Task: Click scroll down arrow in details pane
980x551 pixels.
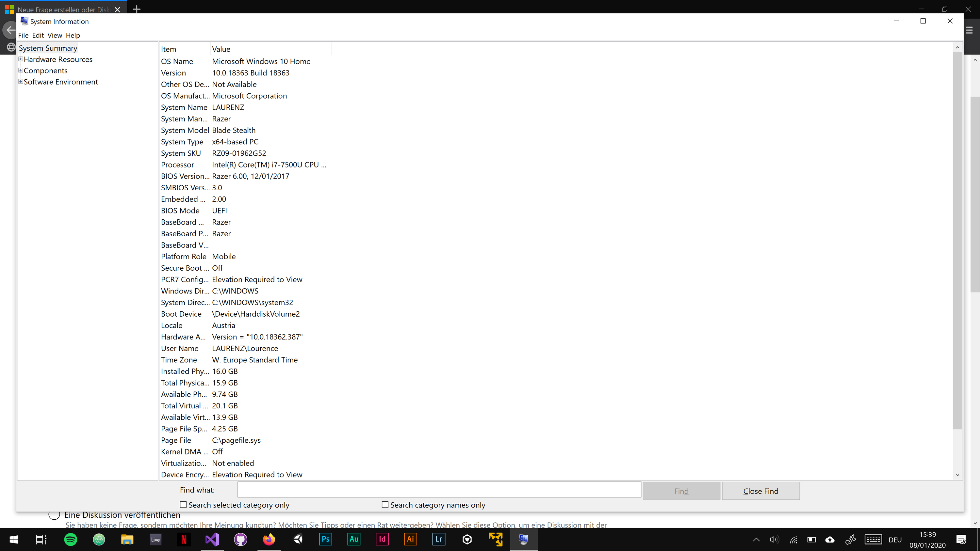Action: click(x=957, y=475)
